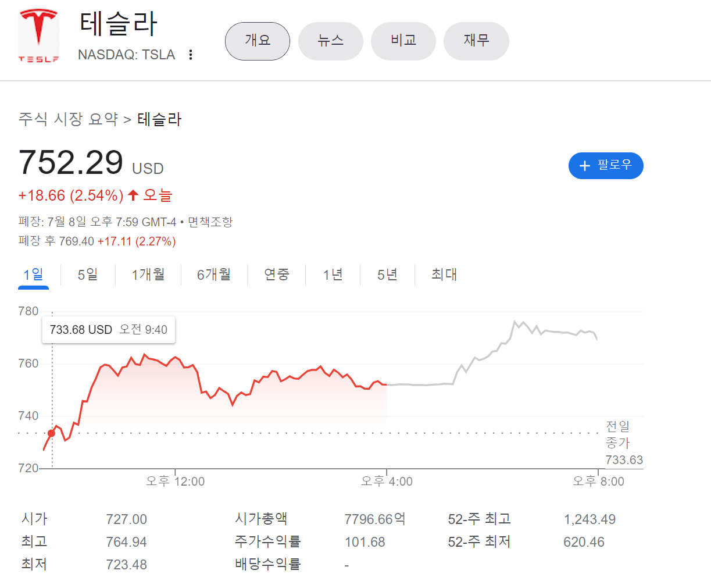The image size is (711, 588).
Task: Click the 시가 value 727.00
Action: click(126, 519)
